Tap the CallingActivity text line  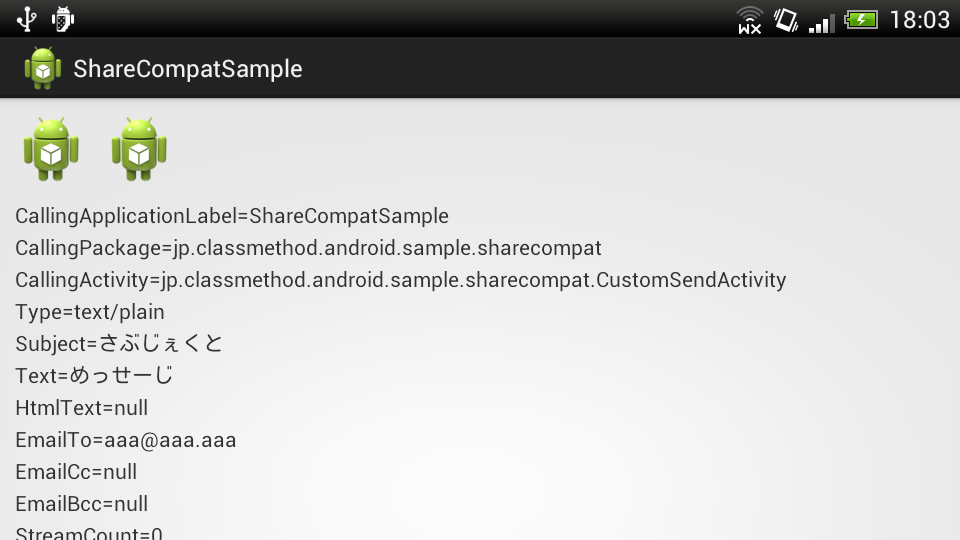coord(400,280)
